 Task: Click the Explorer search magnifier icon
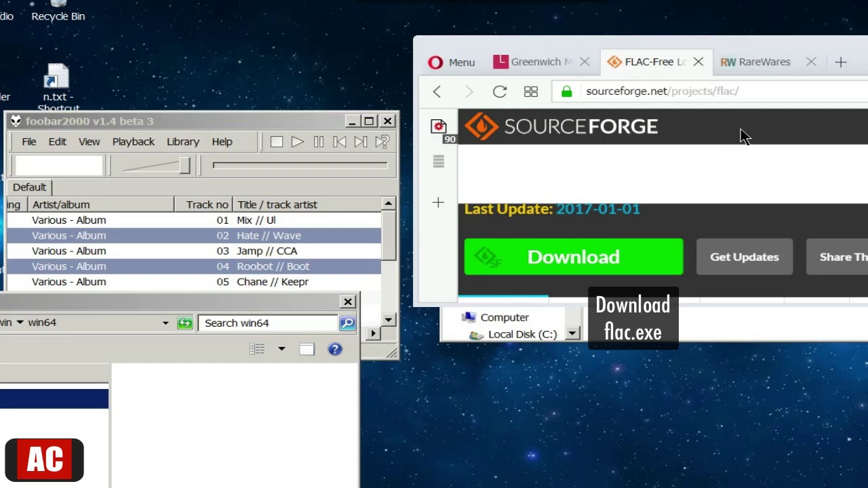pos(347,323)
